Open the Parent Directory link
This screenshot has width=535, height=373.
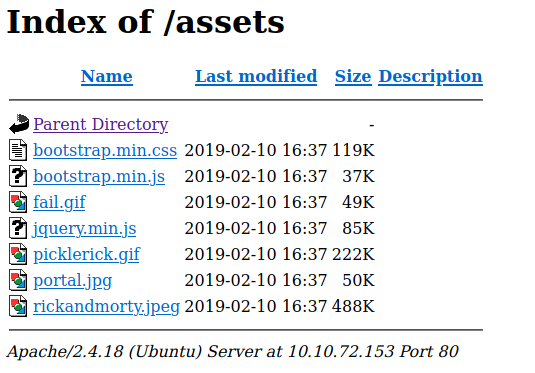point(101,125)
